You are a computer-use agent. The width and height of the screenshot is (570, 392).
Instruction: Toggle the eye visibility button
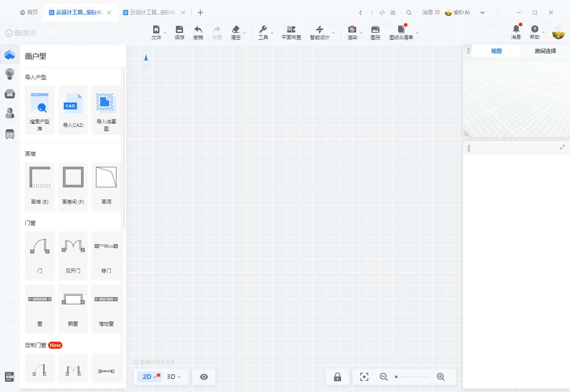coord(204,377)
